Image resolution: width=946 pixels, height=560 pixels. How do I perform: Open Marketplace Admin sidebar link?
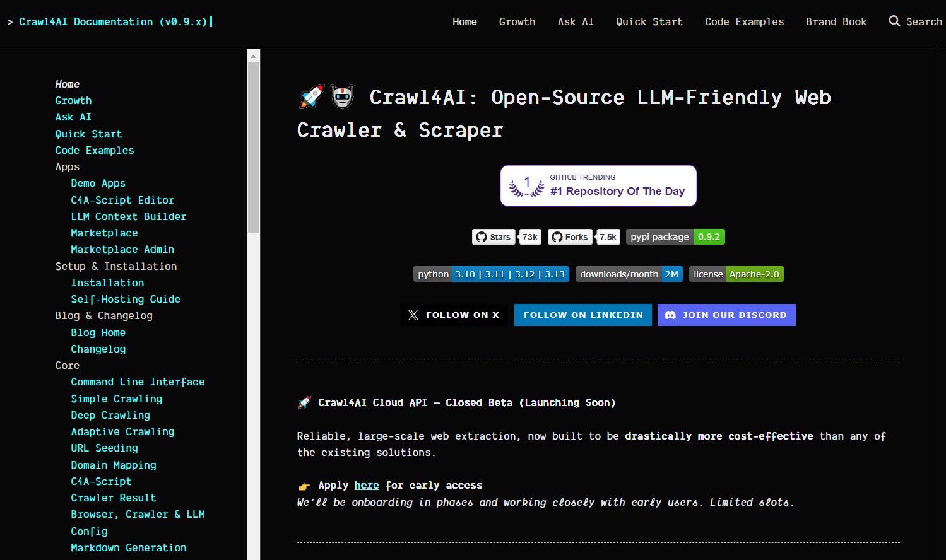pos(122,250)
